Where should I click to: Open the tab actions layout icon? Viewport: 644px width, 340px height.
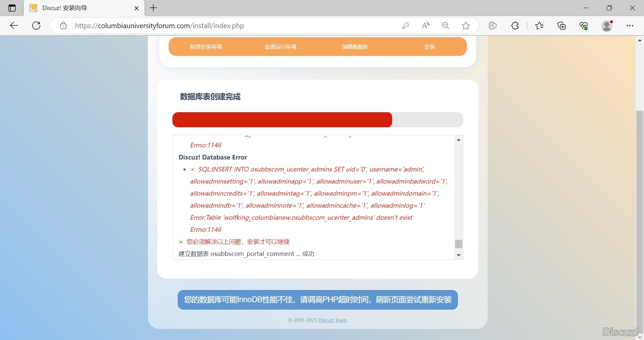click(x=12, y=8)
